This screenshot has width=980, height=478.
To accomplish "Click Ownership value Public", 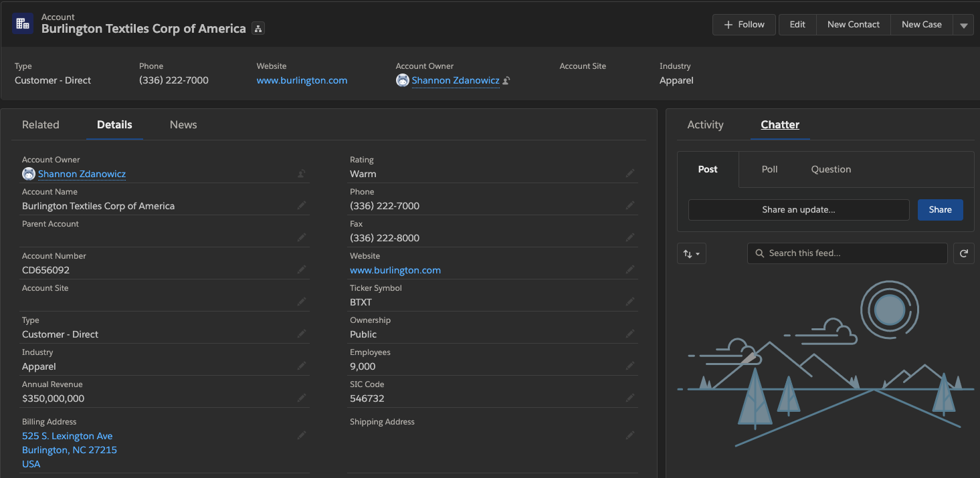I will tap(363, 334).
